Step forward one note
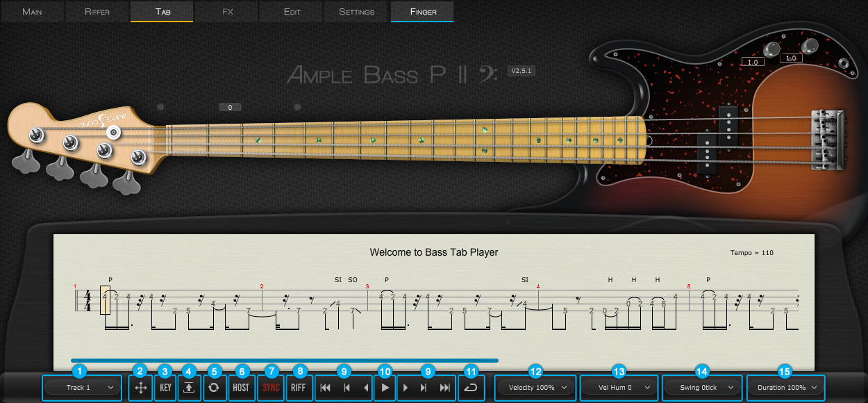This screenshot has width=868, height=403. 406,388
